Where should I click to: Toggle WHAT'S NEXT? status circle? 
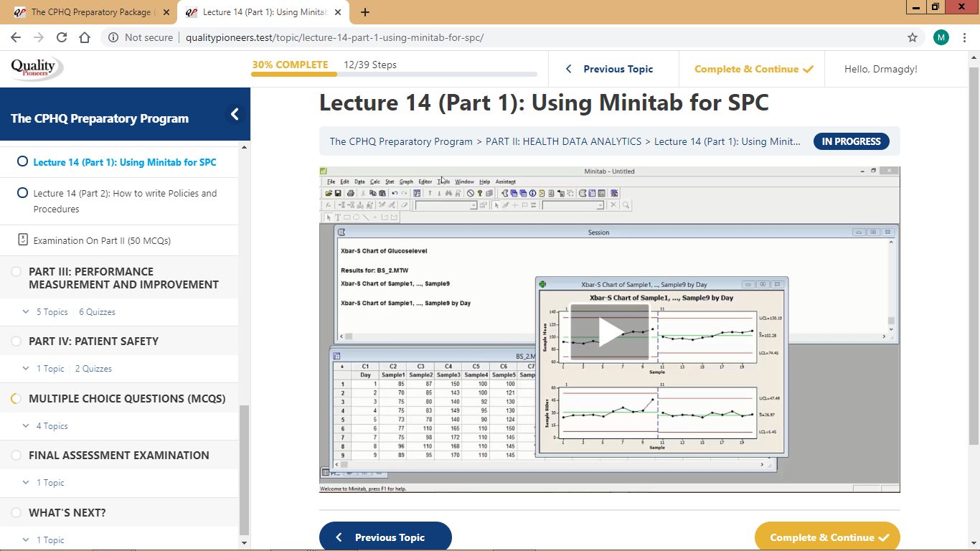[16, 512]
